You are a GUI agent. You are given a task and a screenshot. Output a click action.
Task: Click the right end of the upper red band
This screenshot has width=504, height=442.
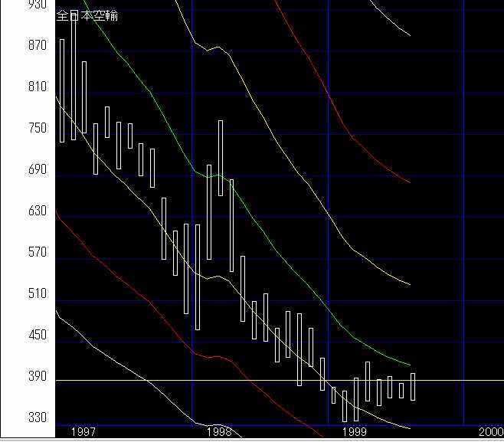tap(410, 182)
